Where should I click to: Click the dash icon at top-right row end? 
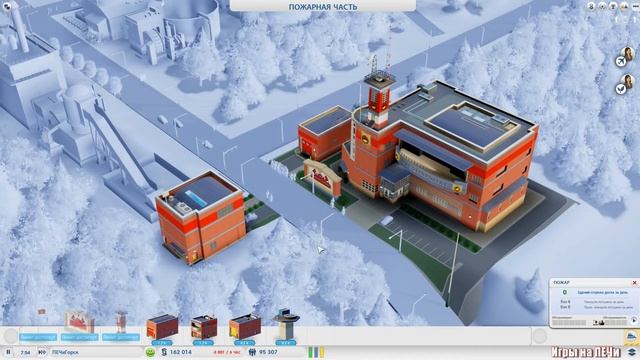[635, 7]
